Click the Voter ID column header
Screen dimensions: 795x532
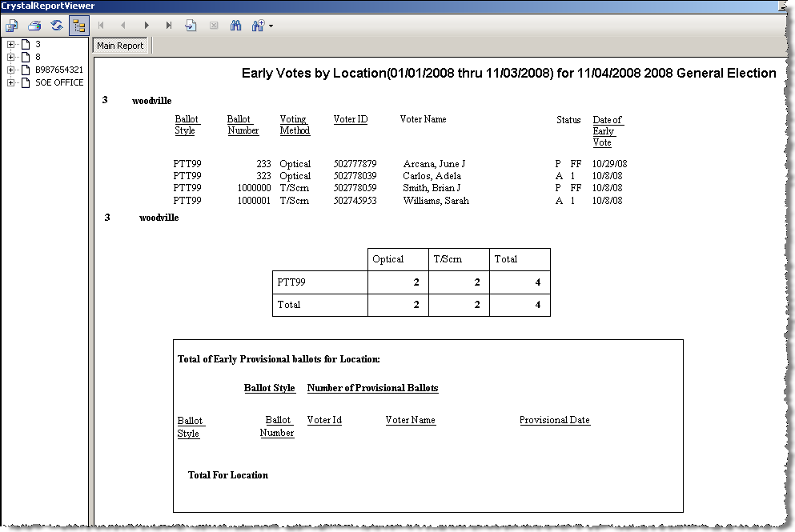(351, 119)
